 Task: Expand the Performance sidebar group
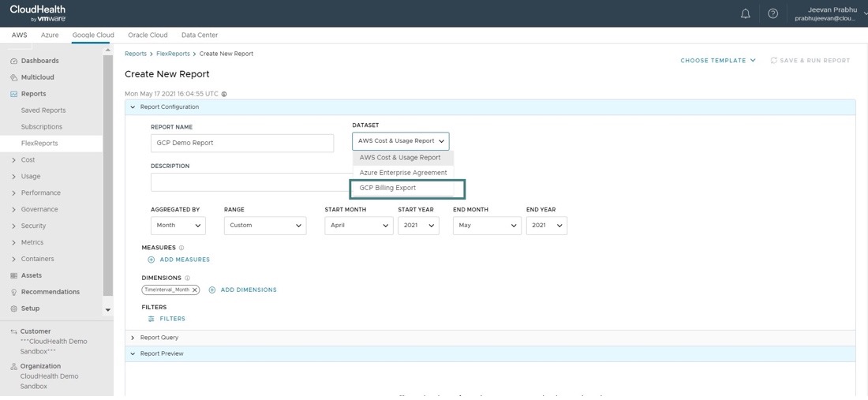[14, 193]
